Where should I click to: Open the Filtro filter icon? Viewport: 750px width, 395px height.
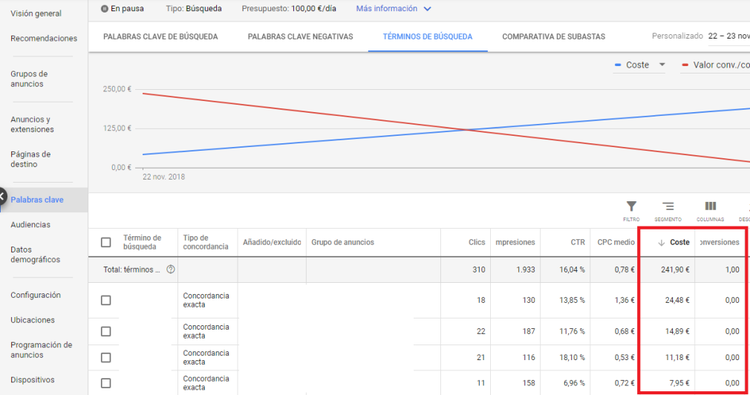(x=631, y=206)
